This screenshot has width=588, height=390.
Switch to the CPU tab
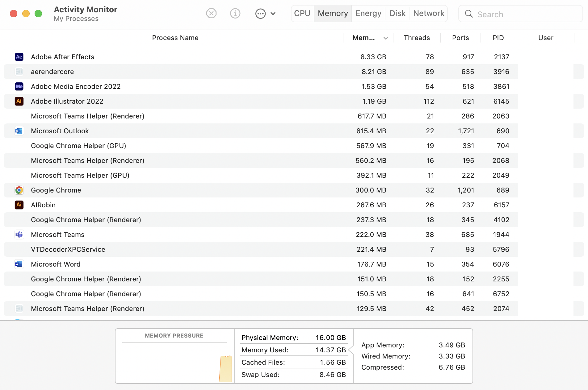302,14
